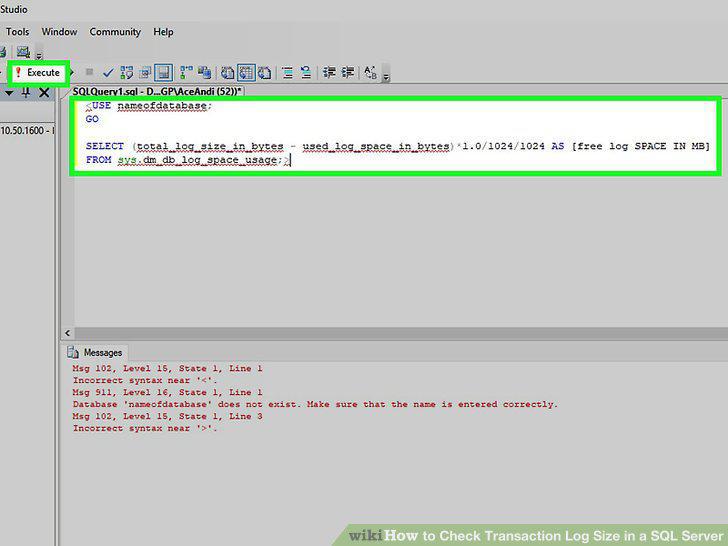
Task: Run the query with Execute
Action: (x=38, y=73)
